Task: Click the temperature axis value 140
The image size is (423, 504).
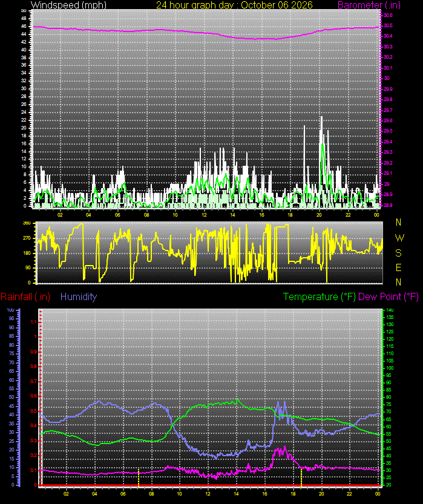Action: (x=390, y=310)
